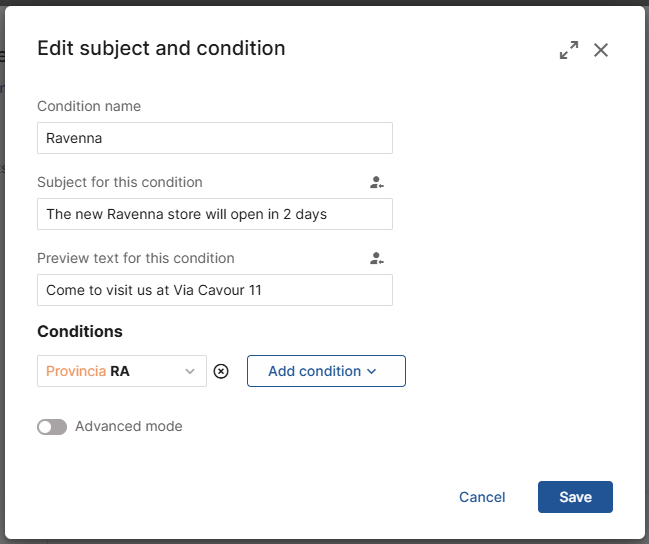Click the 'Preview text for this condition' label
The image size is (649, 544).
(136, 259)
